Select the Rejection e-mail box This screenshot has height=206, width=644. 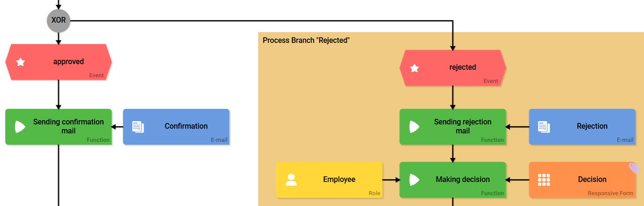pyautogui.click(x=592, y=126)
